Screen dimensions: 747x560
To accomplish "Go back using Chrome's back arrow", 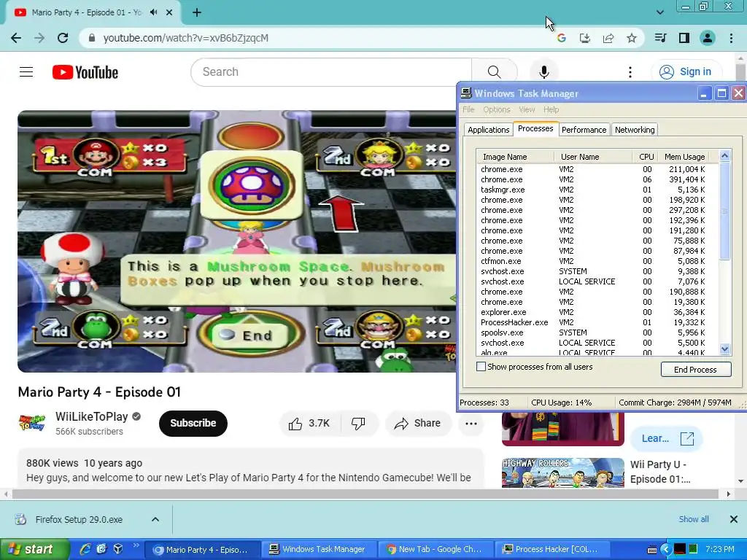I will [x=16, y=38].
